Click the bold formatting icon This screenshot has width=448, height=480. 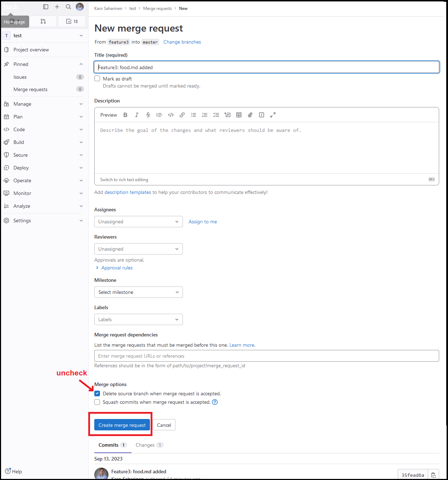coord(125,115)
